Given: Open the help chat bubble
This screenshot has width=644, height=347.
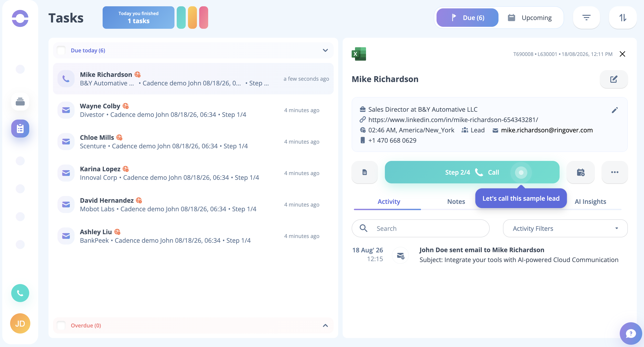Looking at the screenshot, I should (631, 334).
